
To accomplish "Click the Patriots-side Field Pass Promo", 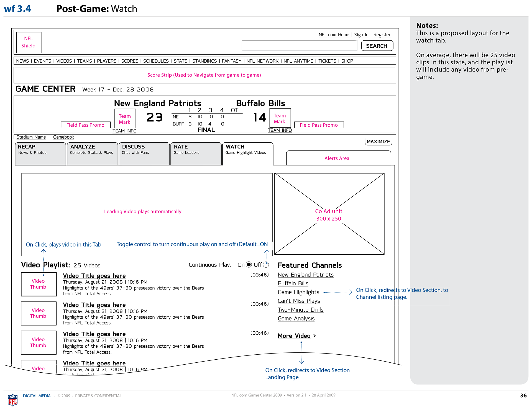I will 86,125.
